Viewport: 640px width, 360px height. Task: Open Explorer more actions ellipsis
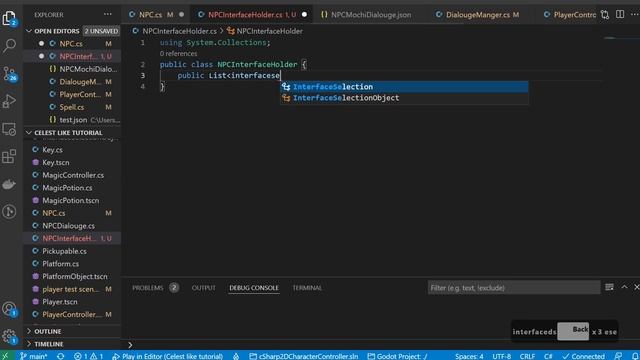tap(107, 14)
